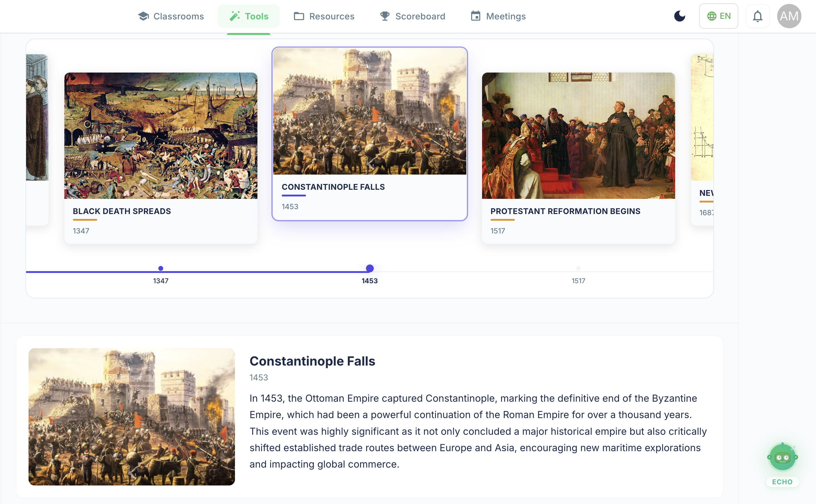Click the large Constantinople detail image
816x504 pixels.
tap(132, 417)
